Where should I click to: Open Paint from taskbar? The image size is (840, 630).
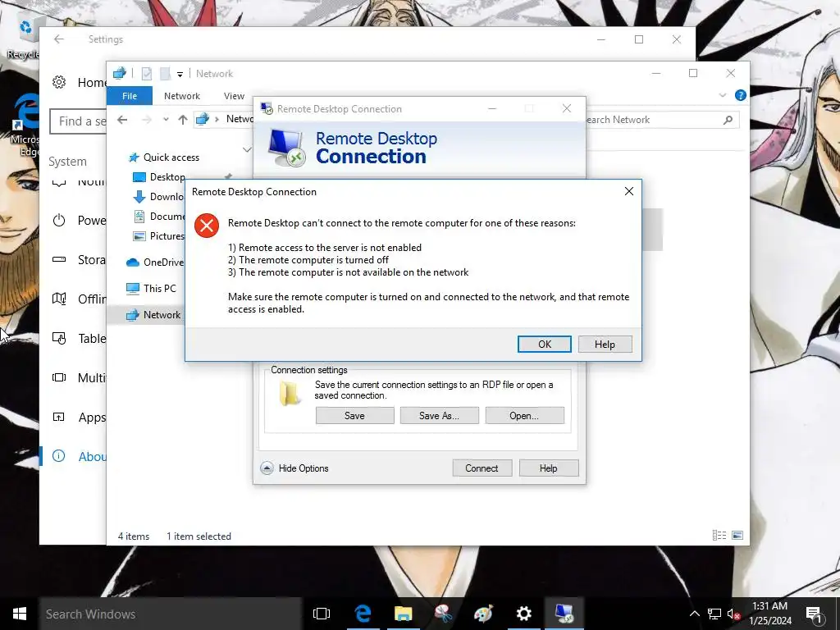[483, 614]
